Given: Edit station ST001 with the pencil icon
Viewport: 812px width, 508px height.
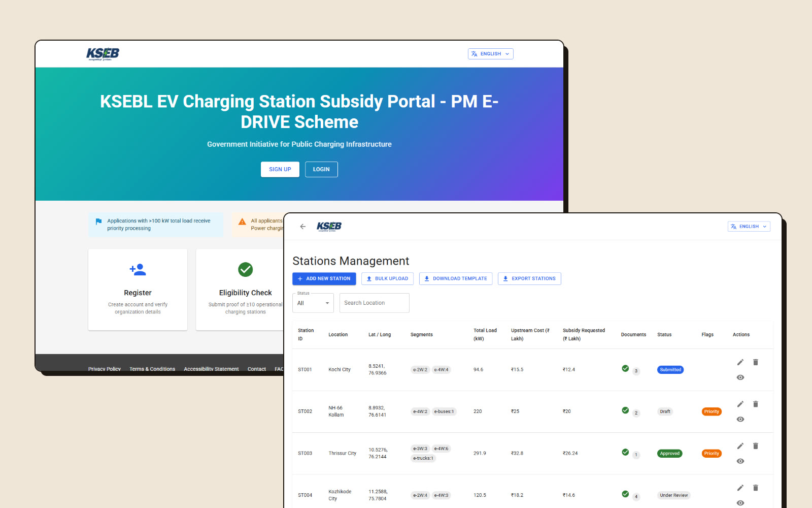Looking at the screenshot, I should tap(740, 362).
